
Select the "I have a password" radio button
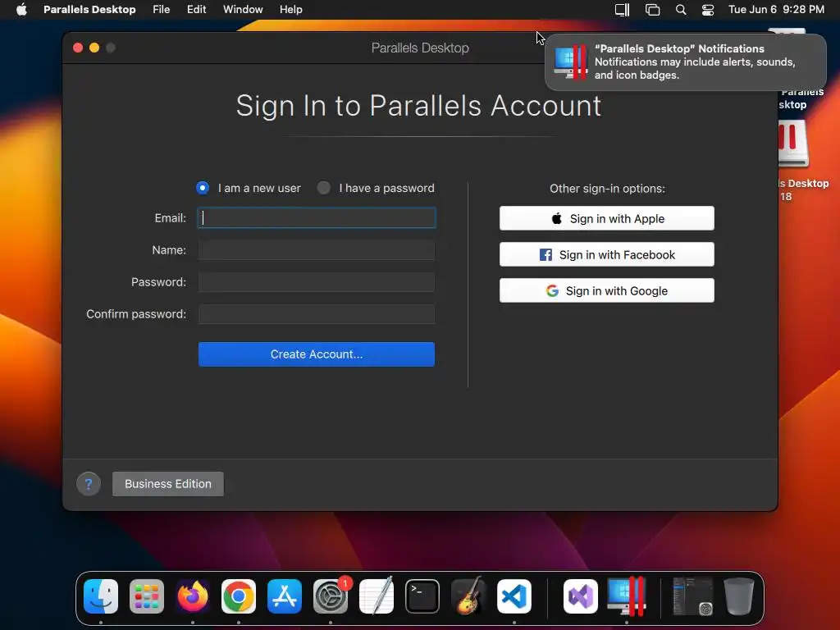(323, 188)
